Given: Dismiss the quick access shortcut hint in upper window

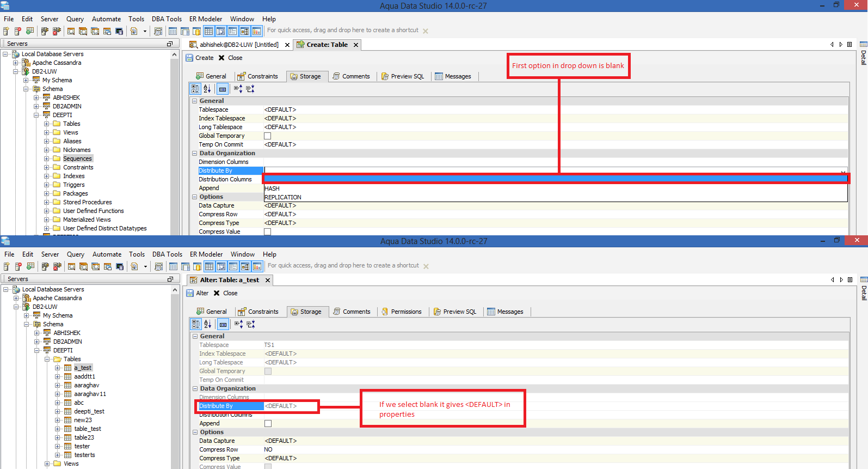Looking at the screenshot, I should pos(426,31).
